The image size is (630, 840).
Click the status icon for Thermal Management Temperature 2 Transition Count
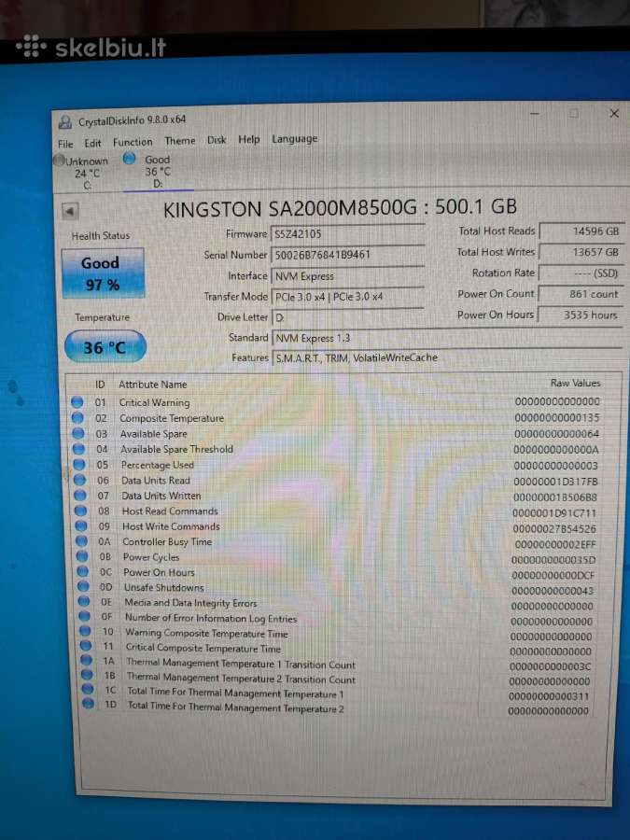pos(87,675)
